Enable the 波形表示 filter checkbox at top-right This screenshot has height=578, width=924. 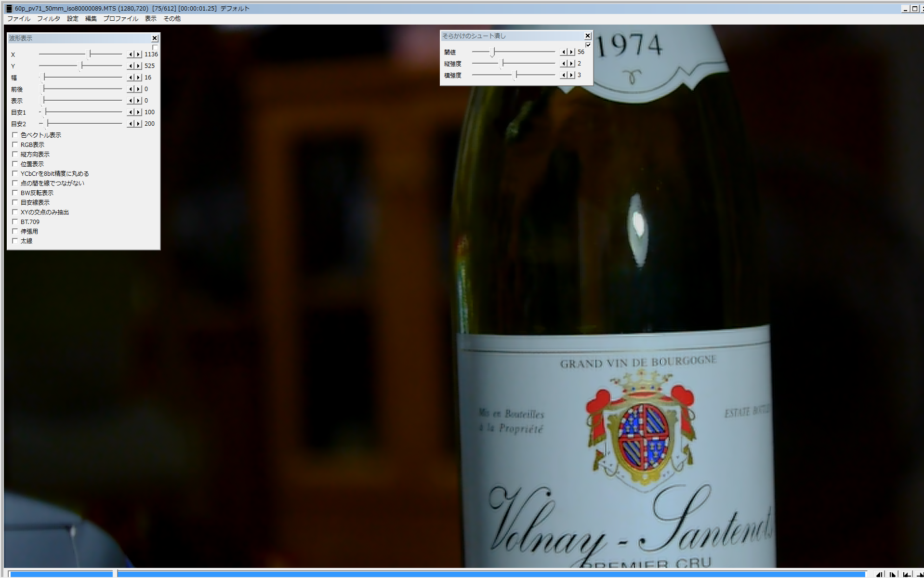155,47
